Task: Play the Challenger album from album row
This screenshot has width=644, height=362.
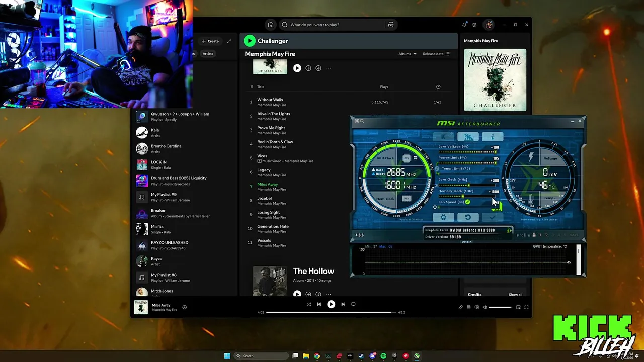Action: pyautogui.click(x=297, y=68)
